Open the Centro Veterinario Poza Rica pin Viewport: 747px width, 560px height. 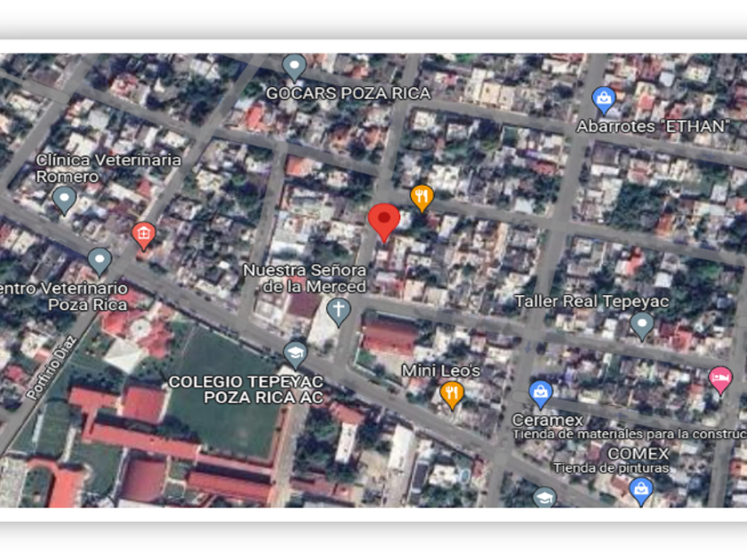[x=100, y=261]
